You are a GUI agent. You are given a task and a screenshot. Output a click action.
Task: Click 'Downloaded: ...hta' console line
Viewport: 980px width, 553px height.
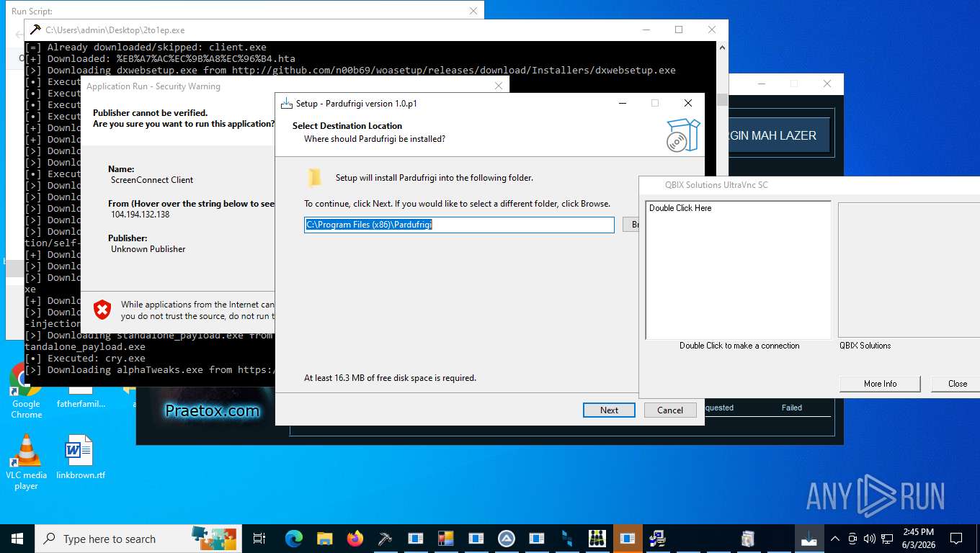pos(160,58)
